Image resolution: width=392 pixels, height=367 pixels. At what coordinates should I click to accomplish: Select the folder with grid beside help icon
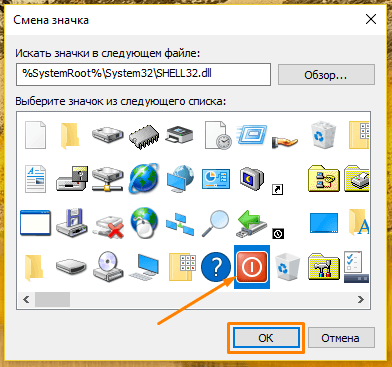pos(182,267)
